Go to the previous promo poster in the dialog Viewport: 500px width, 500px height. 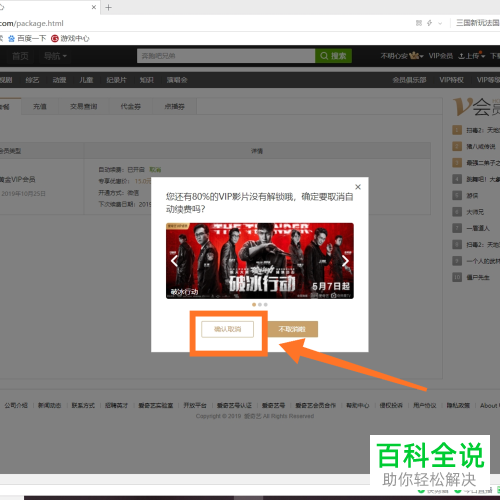(174, 261)
